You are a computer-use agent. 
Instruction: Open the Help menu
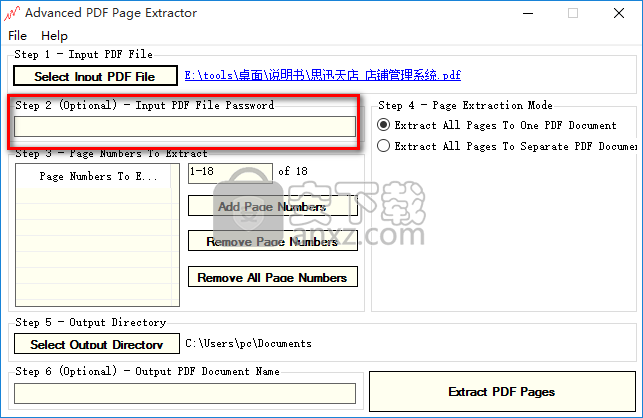(x=54, y=36)
